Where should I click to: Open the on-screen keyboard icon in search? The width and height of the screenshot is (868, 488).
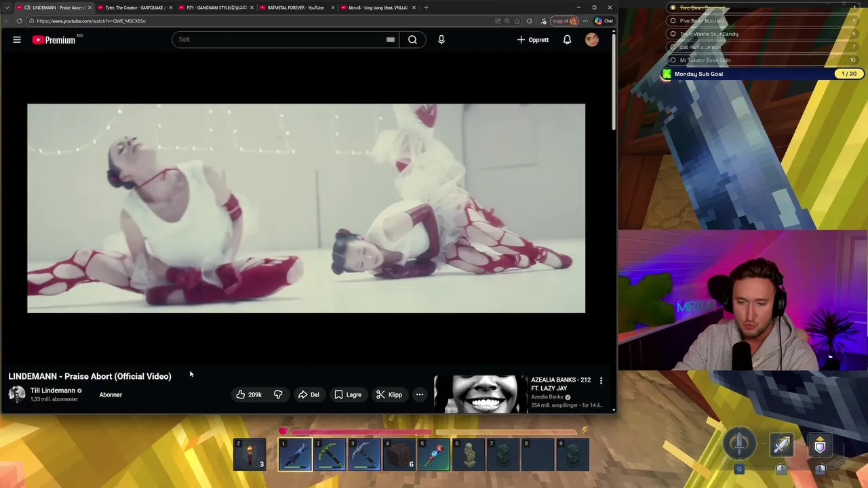tap(391, 39)
